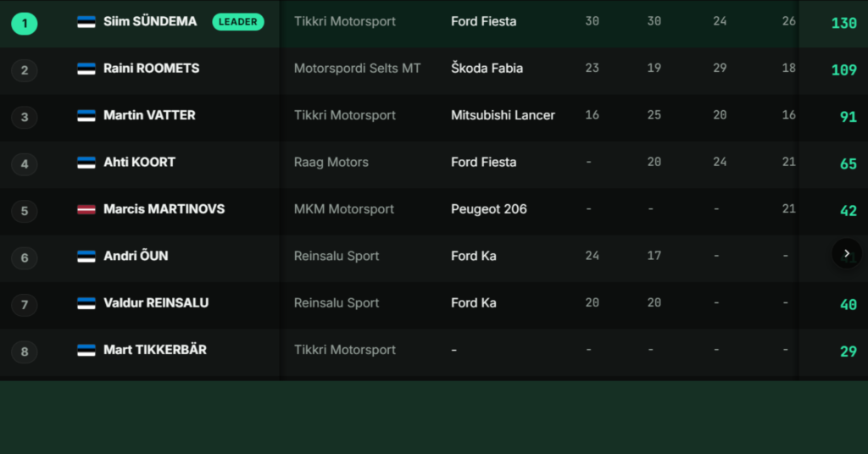This screenshot has height=454, width=868.
Task: Select driver name Ahti KOORT
Action: [140, 162]
